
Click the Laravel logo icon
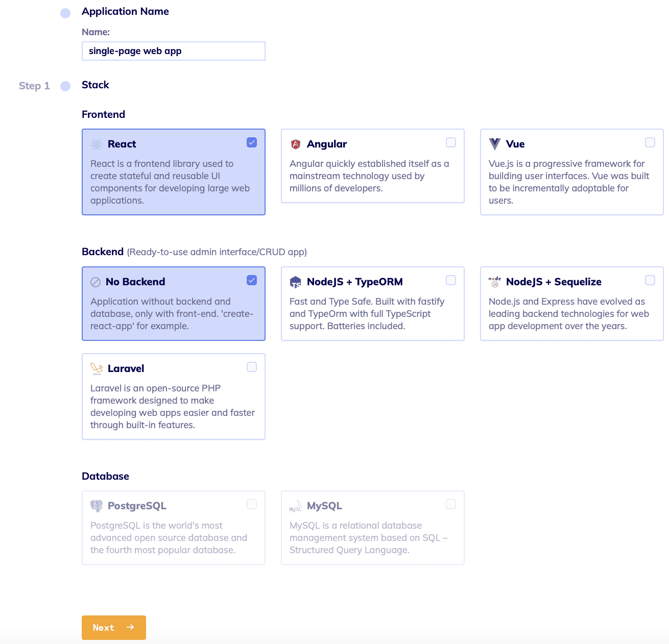(x=97, y=368)
